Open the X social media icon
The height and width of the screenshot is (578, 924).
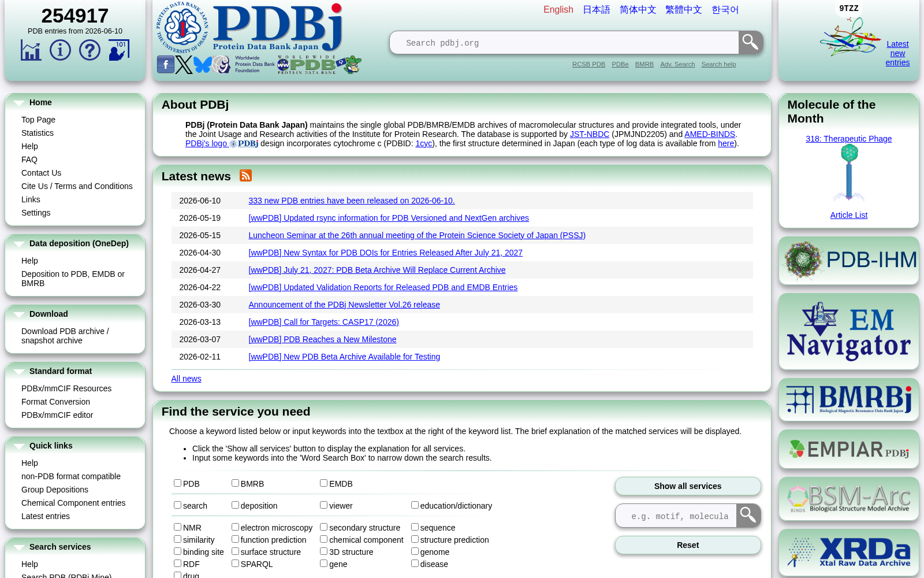184,64
